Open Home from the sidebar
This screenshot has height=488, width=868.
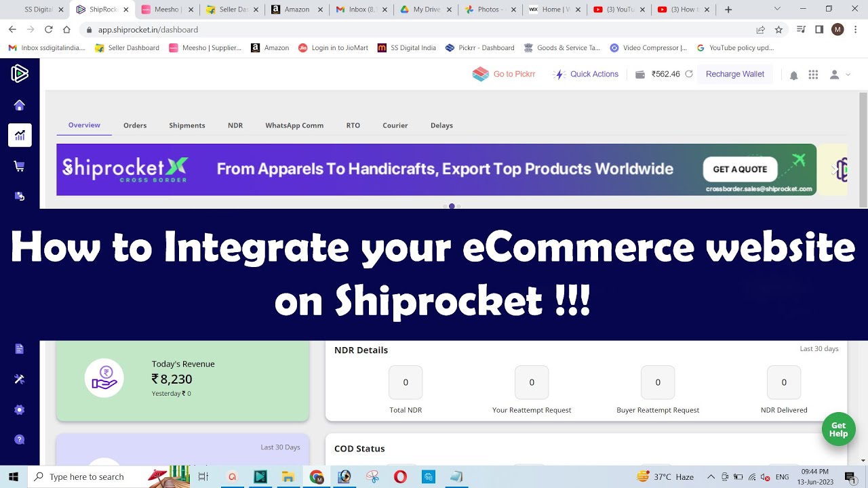(x=20, y=105)
